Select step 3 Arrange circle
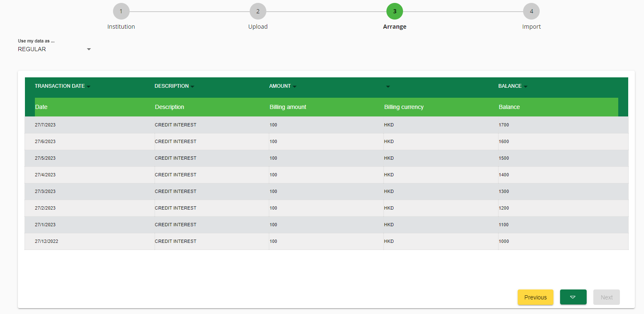The image size is (644, 314). click(394, 11)
